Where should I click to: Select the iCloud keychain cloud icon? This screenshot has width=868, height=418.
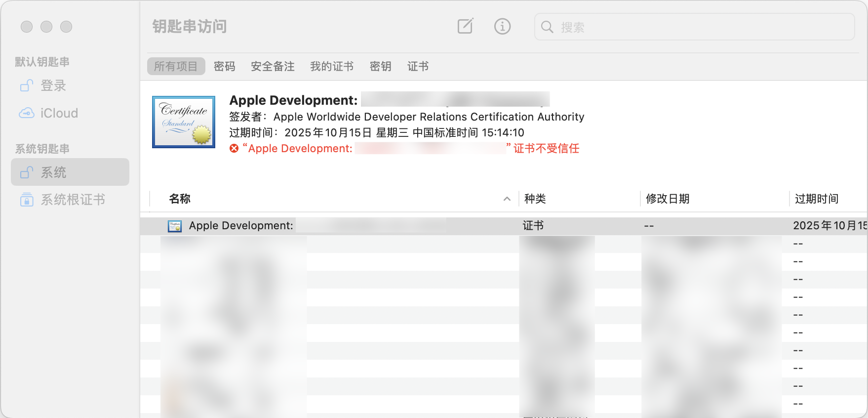[x=27, y=113]
